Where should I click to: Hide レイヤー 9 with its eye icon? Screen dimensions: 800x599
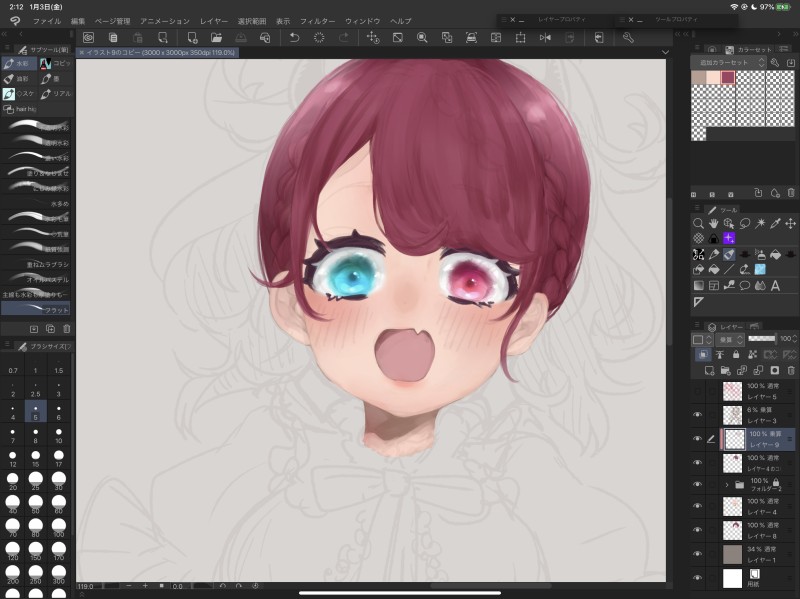tap(697, 439)
